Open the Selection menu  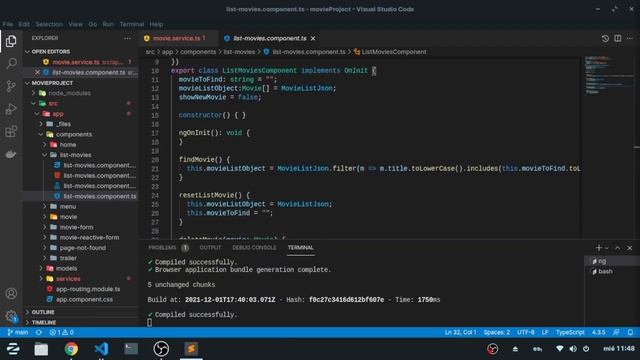(x=49, y=24)
